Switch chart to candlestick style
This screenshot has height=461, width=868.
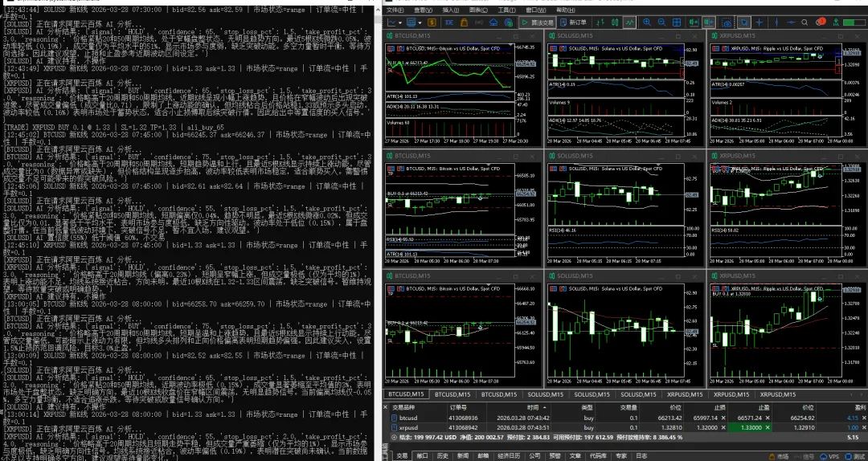pos(615,22)
